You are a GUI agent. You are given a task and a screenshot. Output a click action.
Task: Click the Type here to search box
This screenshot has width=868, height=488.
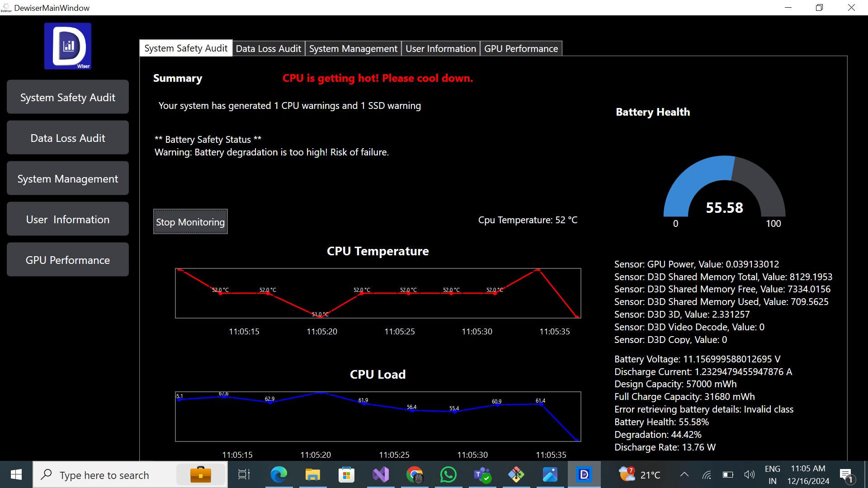point(105,475)
